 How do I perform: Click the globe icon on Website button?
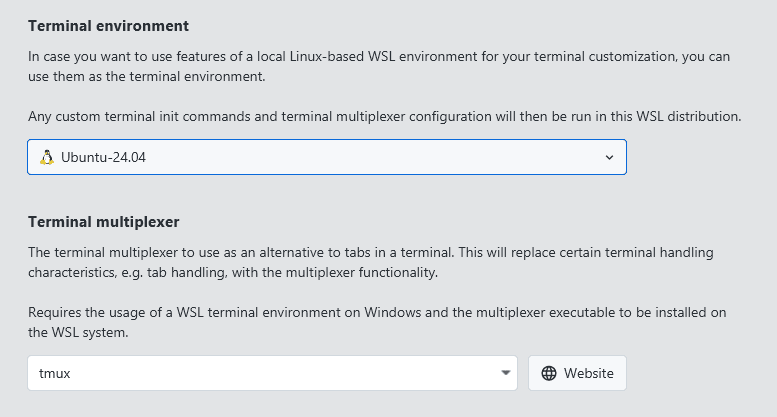tap(548, 373)
